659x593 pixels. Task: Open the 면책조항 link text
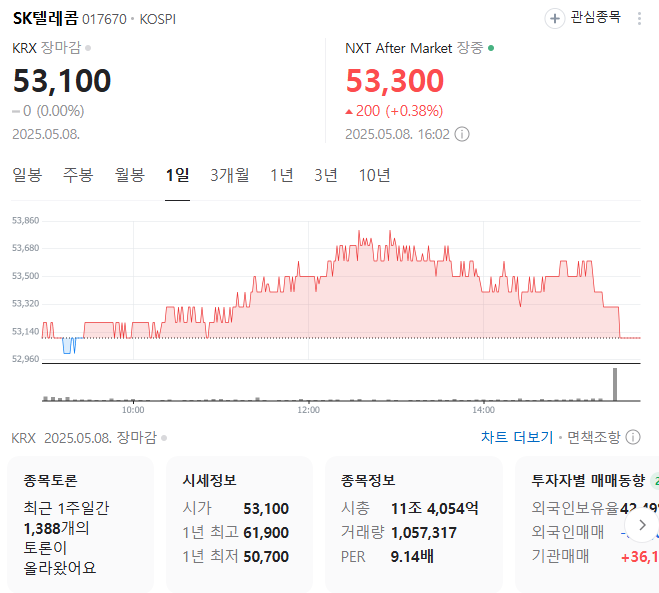pyautogui.click(x=593, y=437)
